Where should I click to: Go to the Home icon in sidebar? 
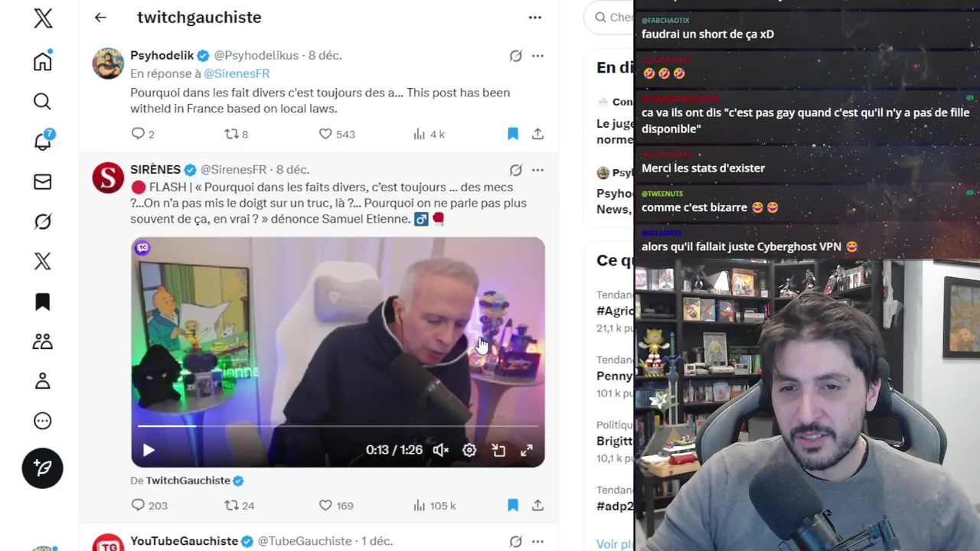(x=43, y=61)
